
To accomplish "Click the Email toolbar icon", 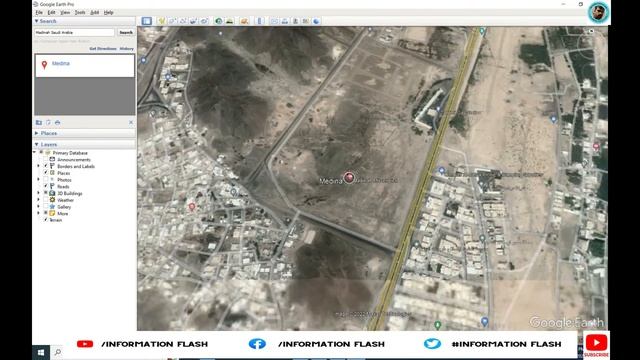I will point(274,21).
